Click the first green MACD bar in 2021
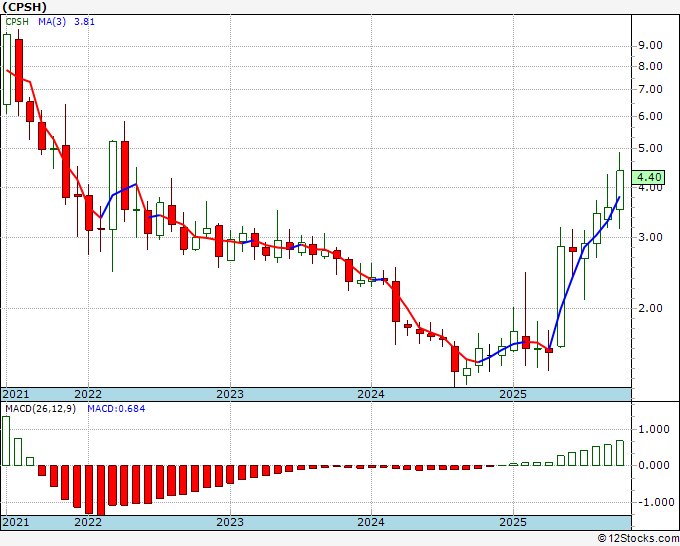680x546 pixels. pos(6,441)
